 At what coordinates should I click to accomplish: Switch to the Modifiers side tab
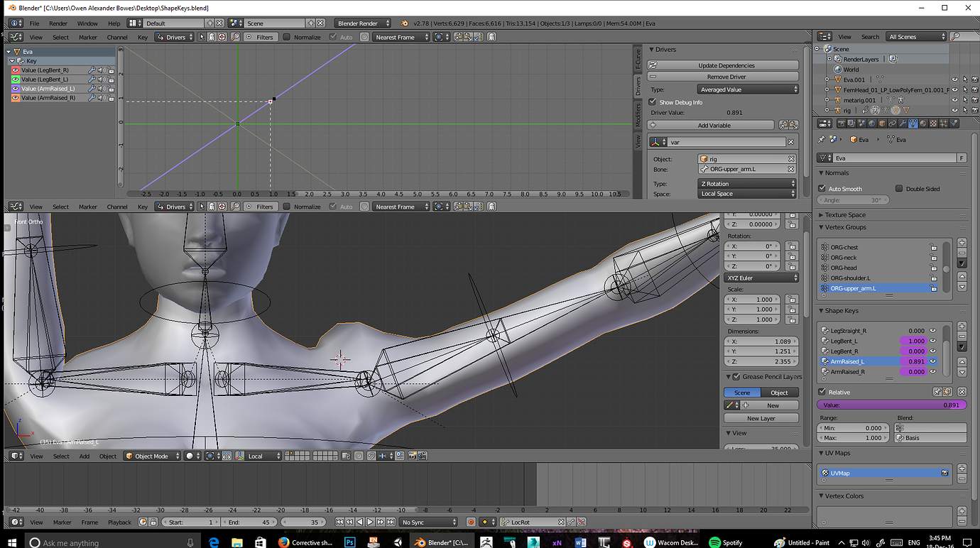638,115
